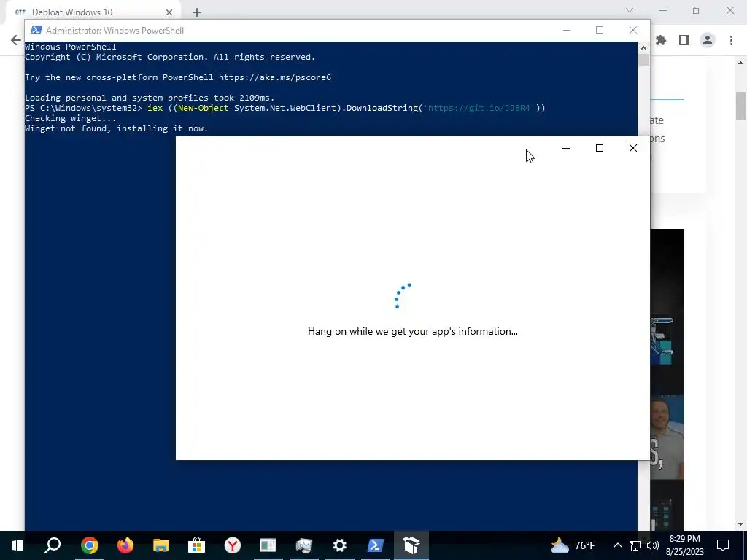Click the aka.ms/pscore6 URL text
This screenshot has height=560, width=747.
point(275,77)
